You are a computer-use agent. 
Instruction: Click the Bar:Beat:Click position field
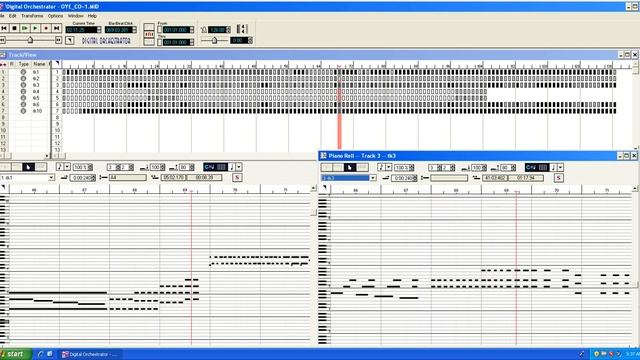pyautogui.click(x=118, y=30)
